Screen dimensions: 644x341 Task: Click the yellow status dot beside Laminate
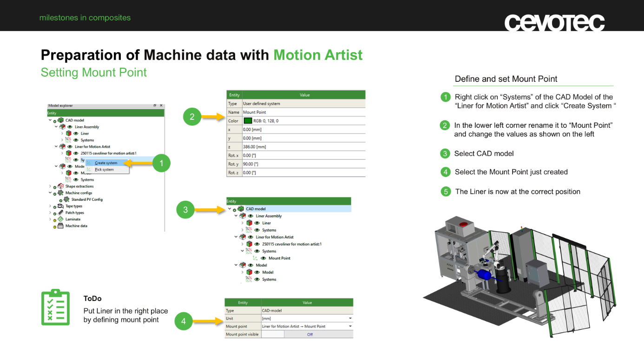point(55,220)
